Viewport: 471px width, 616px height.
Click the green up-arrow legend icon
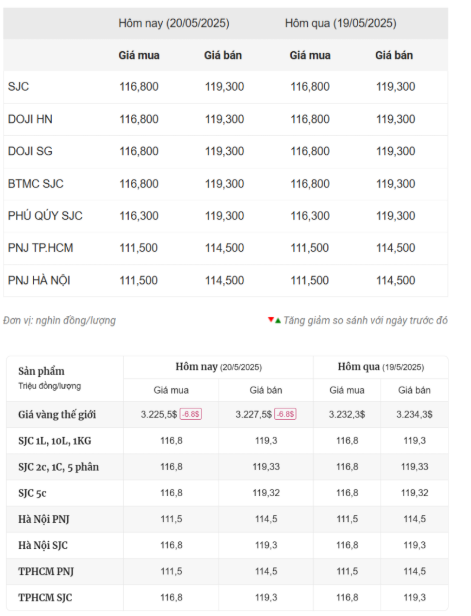[x=278, y=321]
